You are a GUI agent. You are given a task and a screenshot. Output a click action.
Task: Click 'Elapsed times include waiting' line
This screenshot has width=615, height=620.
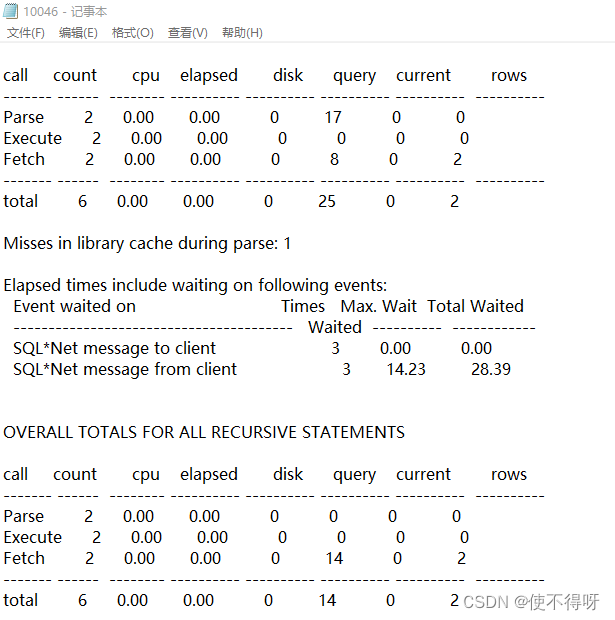(195, 285)
